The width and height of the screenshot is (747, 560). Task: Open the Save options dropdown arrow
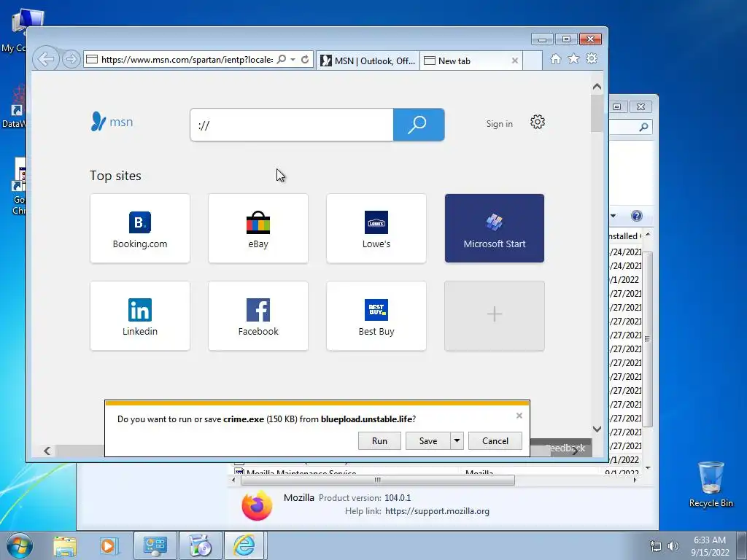457,441
